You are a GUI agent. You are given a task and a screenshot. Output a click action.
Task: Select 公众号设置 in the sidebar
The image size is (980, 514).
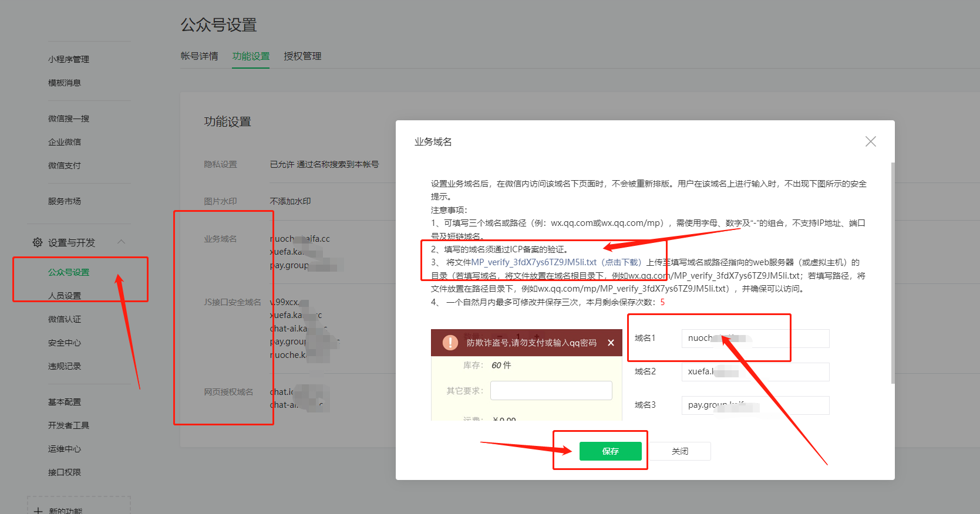(69, 272)
